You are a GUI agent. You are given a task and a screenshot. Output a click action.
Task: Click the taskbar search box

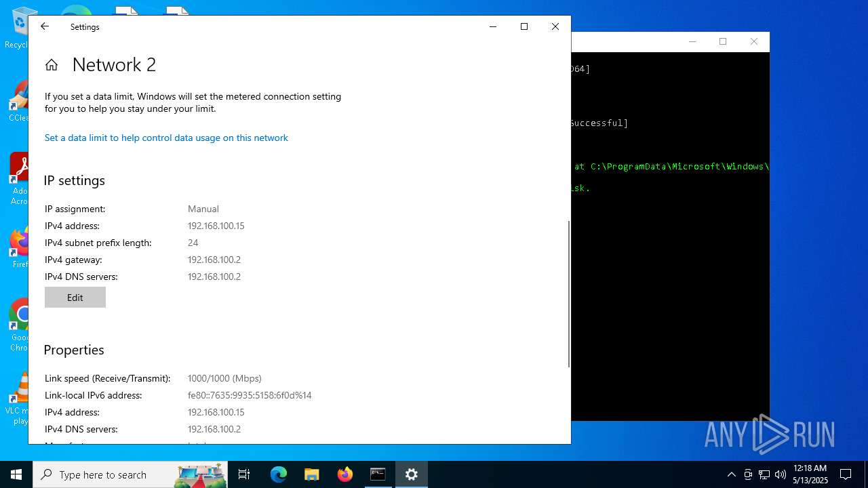click(130, 474)
